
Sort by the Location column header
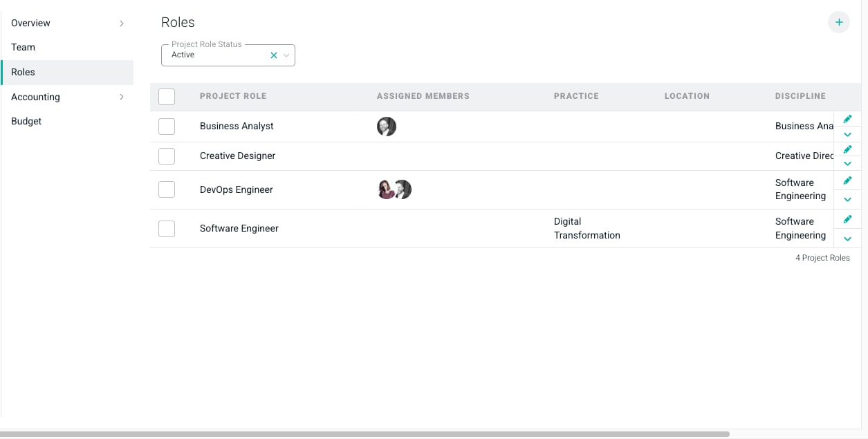point(687,96)
